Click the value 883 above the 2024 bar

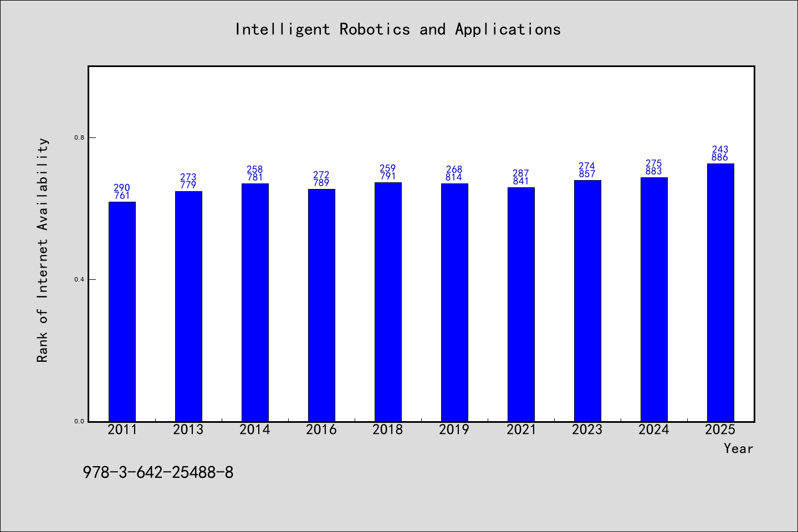(654, 171)
